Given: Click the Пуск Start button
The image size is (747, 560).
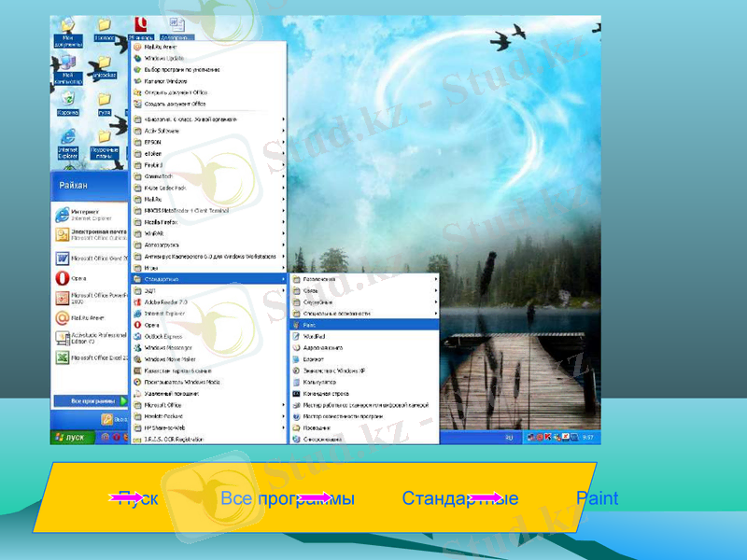Looking at the screenshot, I should click(72, 437).
